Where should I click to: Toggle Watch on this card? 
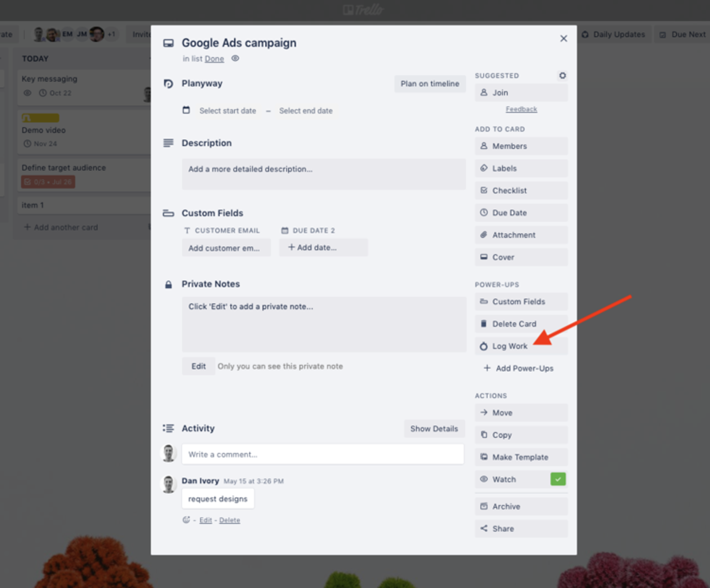(x=521, y=479)
